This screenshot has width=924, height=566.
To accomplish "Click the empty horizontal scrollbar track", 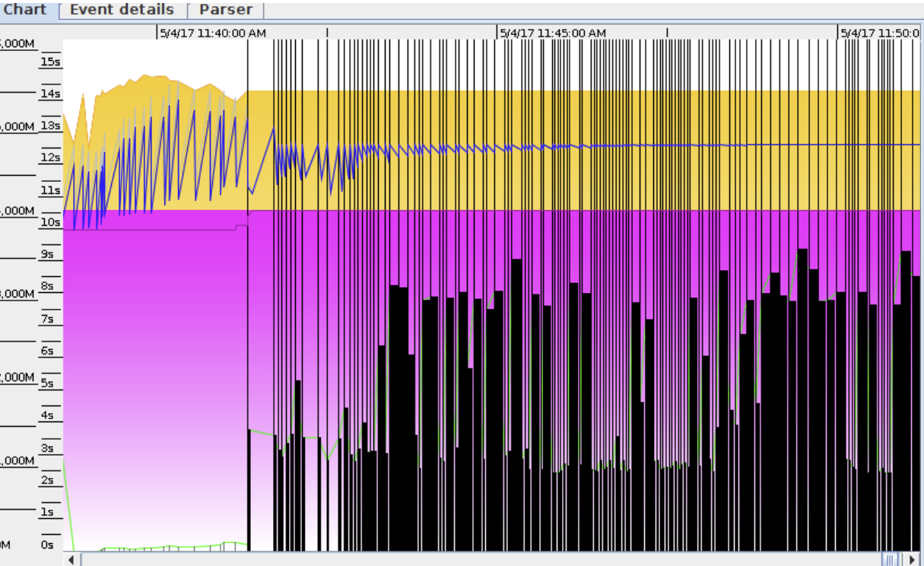I will 456,559.
